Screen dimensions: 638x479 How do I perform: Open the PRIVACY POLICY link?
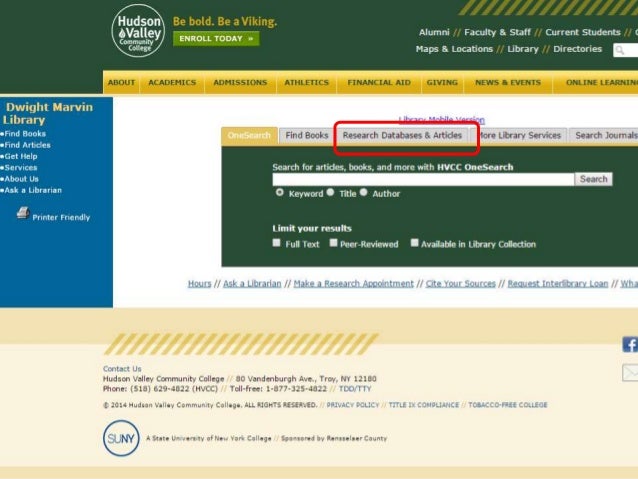(x=353, y=405)
